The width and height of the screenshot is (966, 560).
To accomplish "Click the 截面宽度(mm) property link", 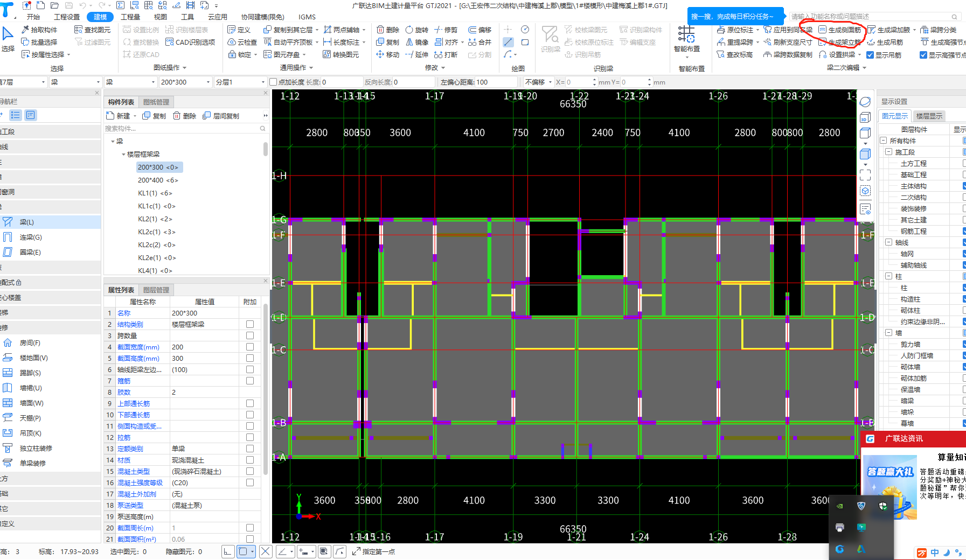I will coord(138,347).
